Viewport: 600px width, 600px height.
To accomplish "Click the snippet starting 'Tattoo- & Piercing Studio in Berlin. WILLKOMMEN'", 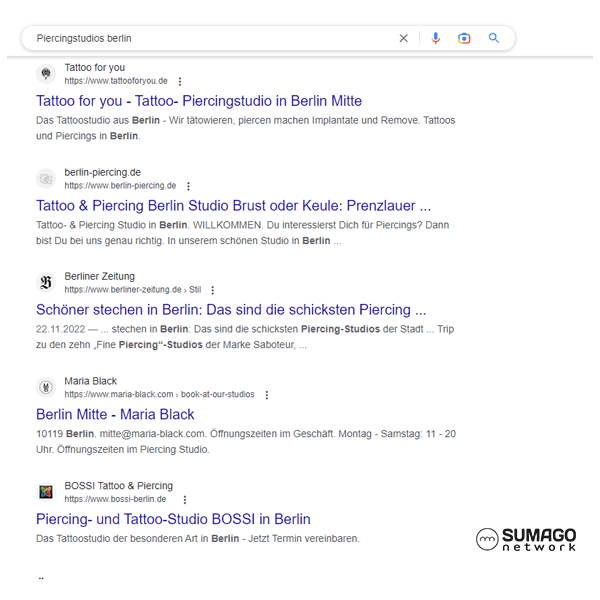I will coord(243,233).
